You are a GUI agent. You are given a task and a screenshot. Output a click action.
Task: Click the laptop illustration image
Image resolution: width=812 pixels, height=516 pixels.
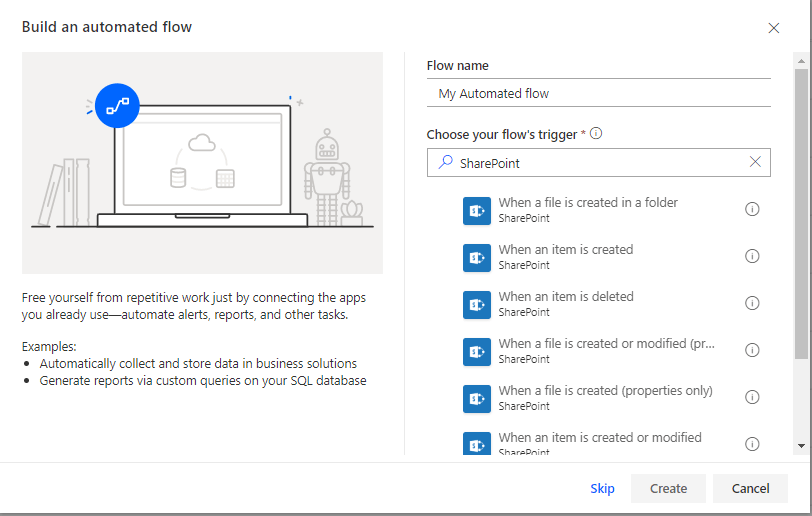coord(202,163)
